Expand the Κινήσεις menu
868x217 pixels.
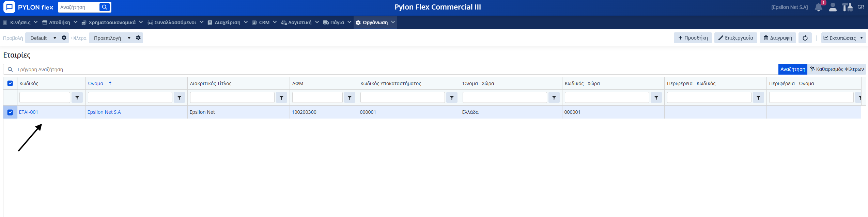tap(20, 22)
